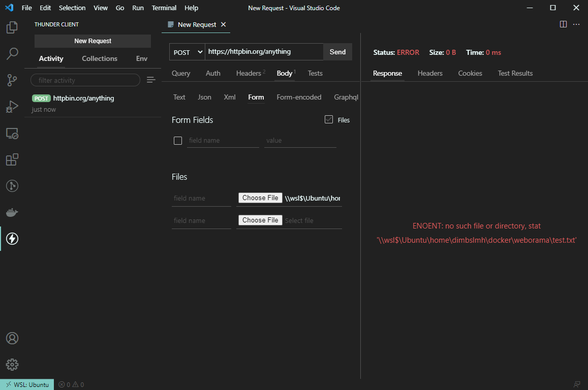Open the Source Control icon
This screenshot has width=588, height=390.
[x=12, y=80]
